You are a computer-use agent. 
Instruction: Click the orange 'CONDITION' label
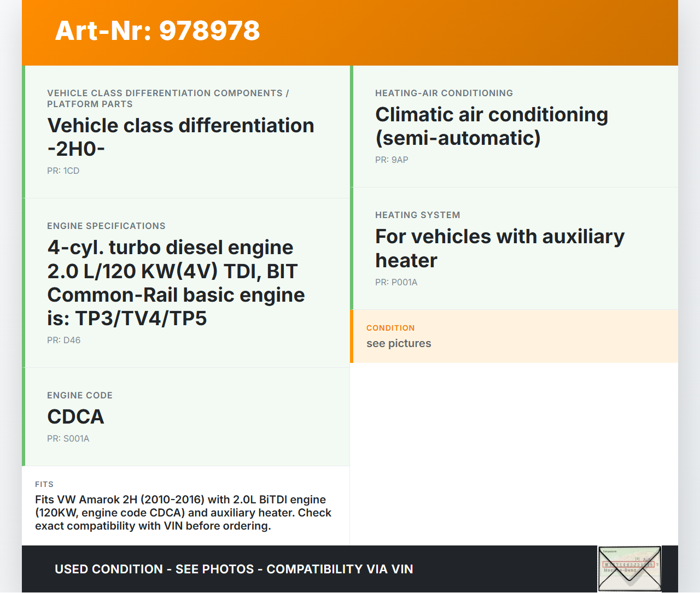[x=390, y=328]
